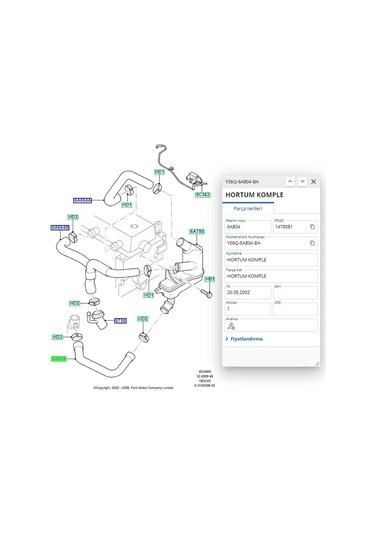Screen dimensions: 375x535
Task: Grab the panel's corner resize grip
Action: tap(317, 364)
